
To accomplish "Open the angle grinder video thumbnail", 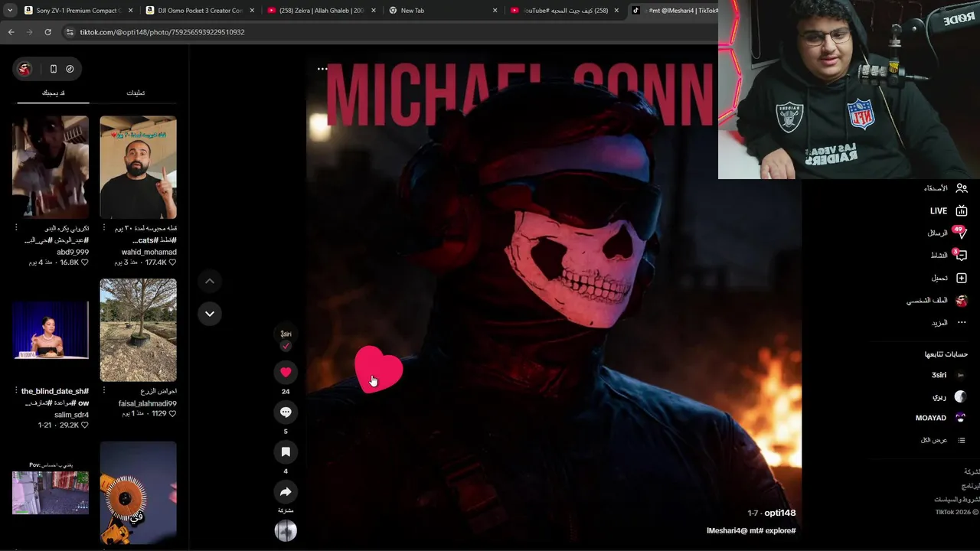I will click(x=138, y=493).
